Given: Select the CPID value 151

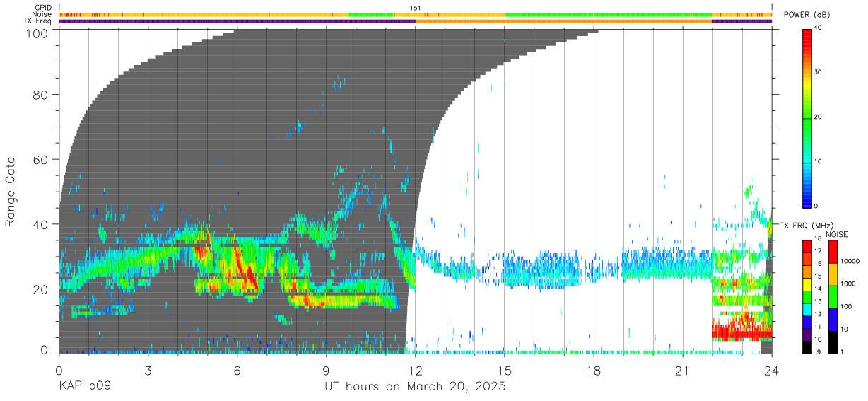Looking at the screenshot, I should [x=415, y=8].
